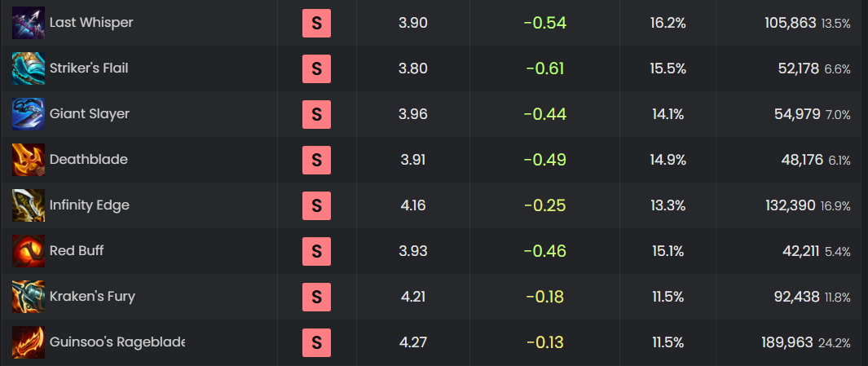Click the S tier badge for Red Buff
Image resolution: width=868 pixels, height=366 pixels.
click(x=316, y=251)
